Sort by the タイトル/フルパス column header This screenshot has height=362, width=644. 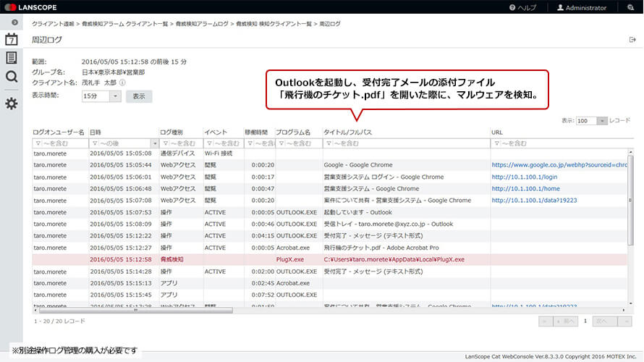(x=347, y=132)
